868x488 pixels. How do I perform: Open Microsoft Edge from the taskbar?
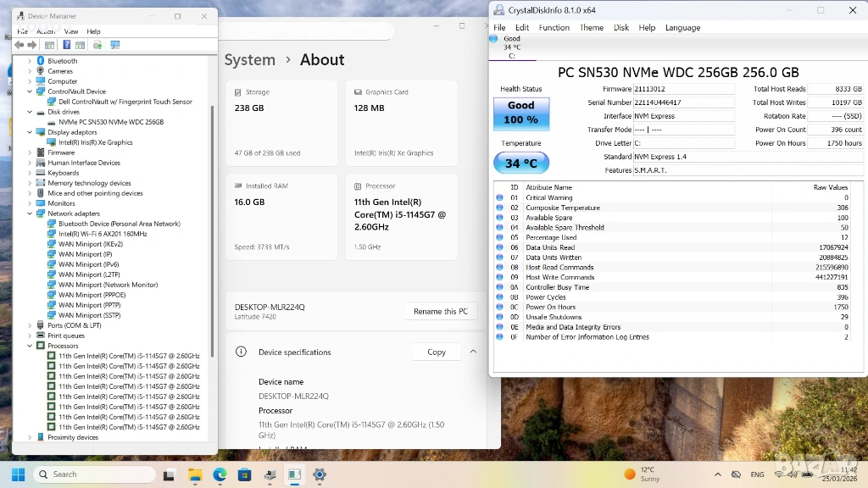(220, 474)
